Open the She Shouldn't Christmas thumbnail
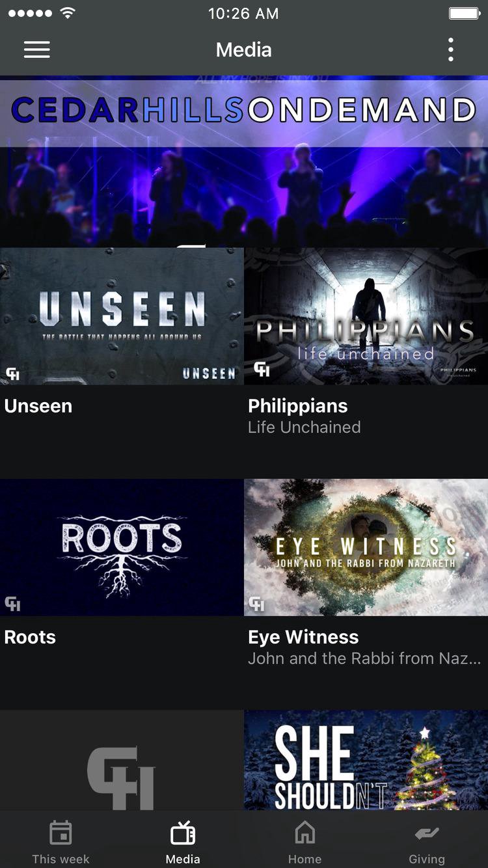The image size is (488, 868). (366, 760)
